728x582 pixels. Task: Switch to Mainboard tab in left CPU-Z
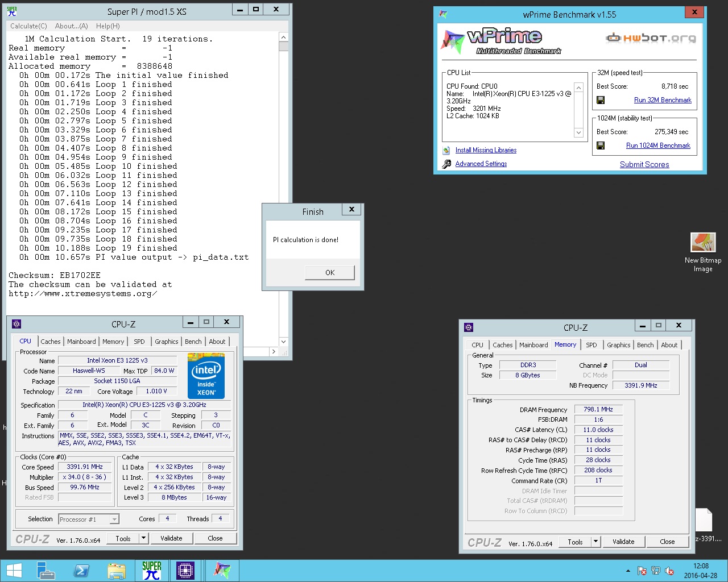tap(81, 342)
